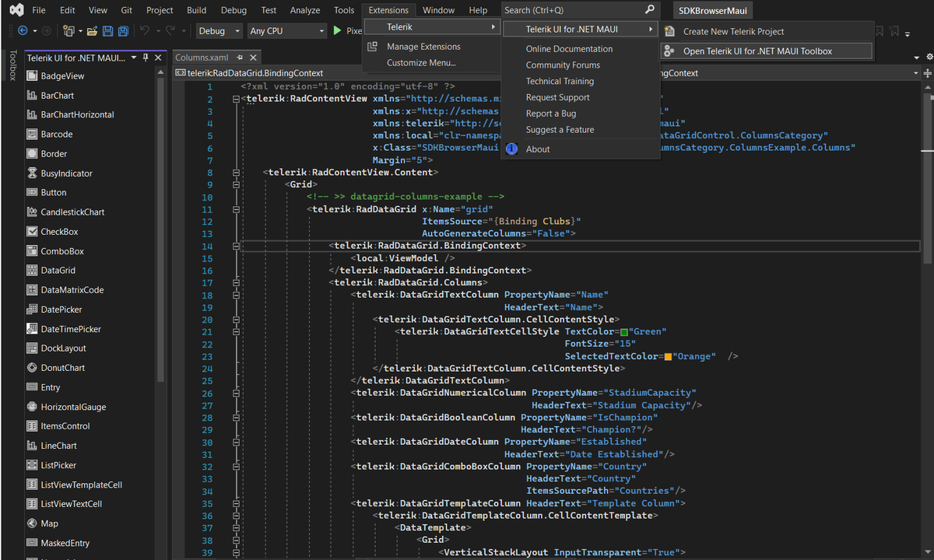This screenshot has height=560, width=934.
Task: Open the Debug configuration dropdown
Action: point(220,31)
